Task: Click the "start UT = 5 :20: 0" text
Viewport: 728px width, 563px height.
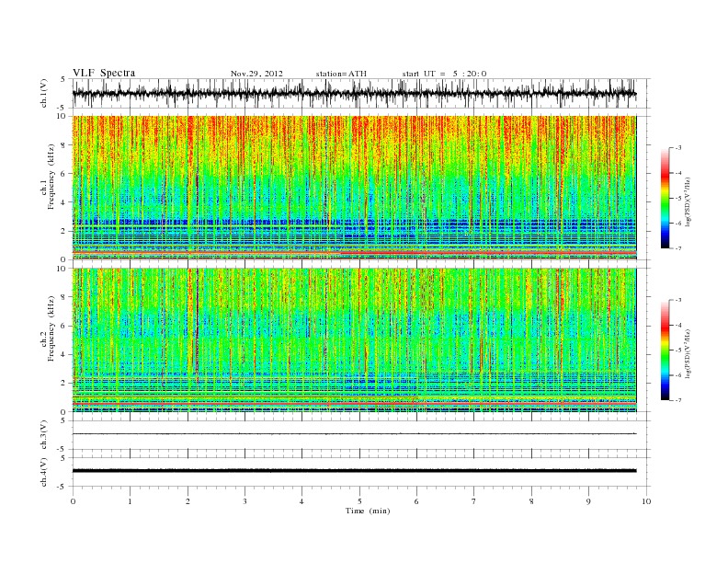Action: (444, 74)
